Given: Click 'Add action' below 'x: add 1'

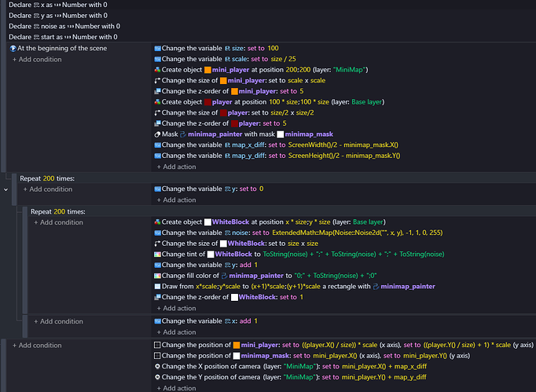Looking at the screenshot, I should pos(176,332).
